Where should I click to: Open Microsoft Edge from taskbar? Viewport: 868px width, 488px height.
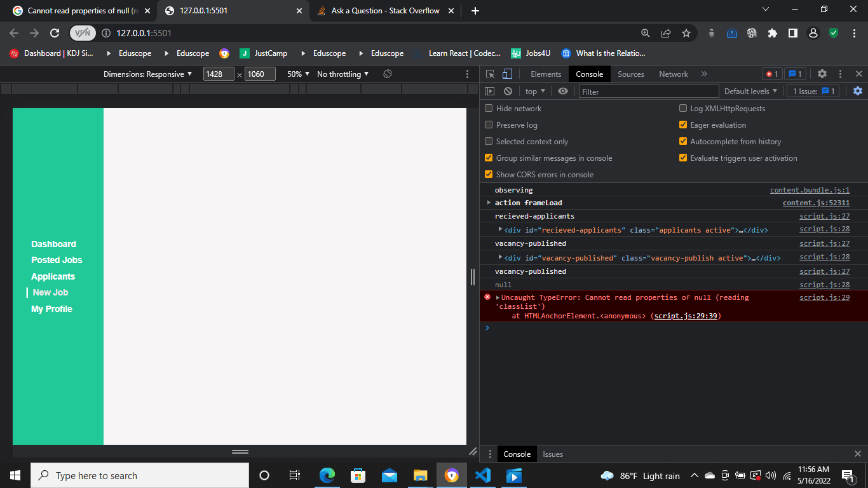[x=327, y=475]
